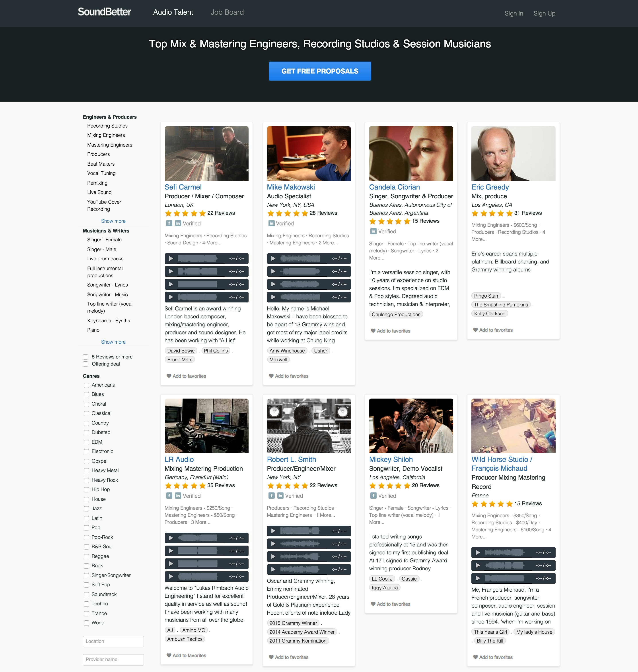The height and width of the screenshot is (672, 638).
Task: Click Candela Cibrian's LinkedIn verified icon
Action: 373,231
